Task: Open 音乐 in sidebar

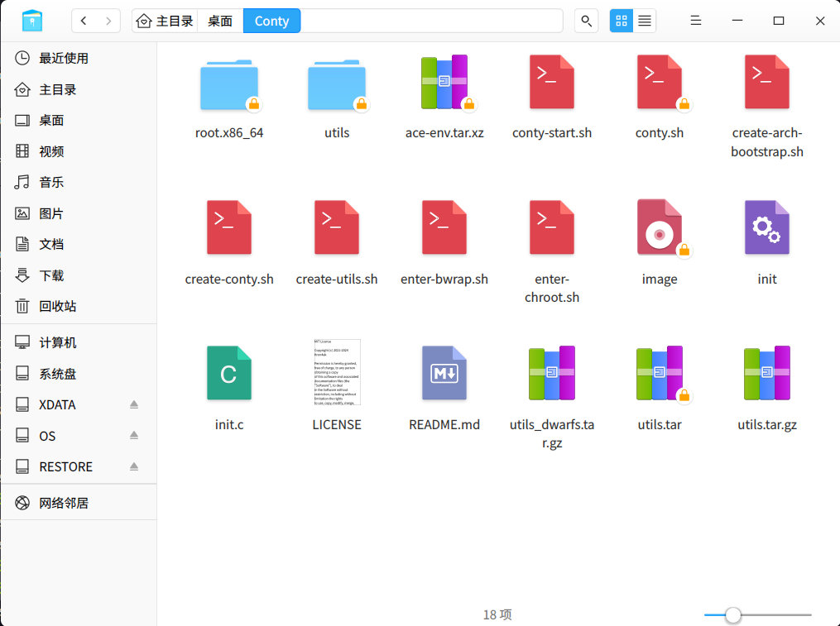Action: click(79, 183)
